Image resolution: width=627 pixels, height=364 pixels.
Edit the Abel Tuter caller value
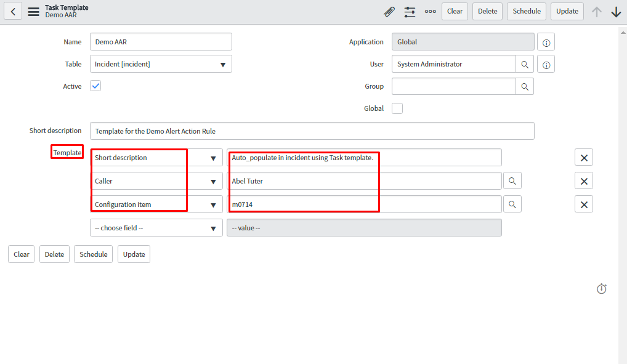pos(364,181)
